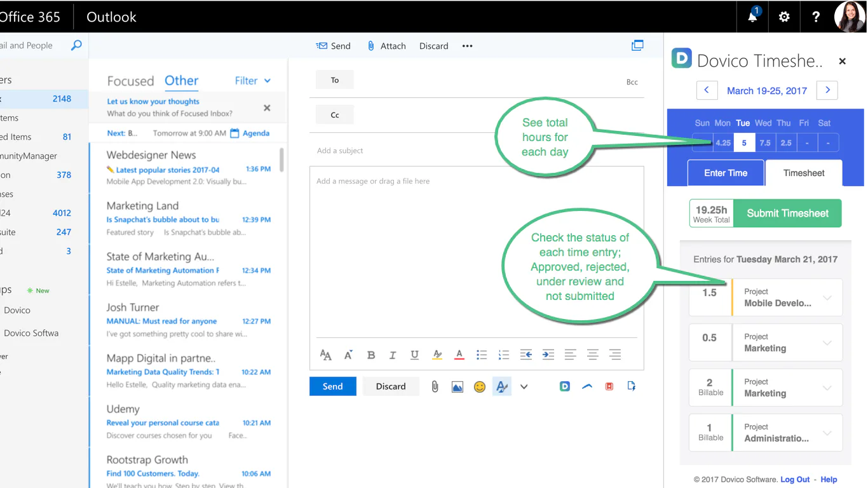Click into the message body area
This screenshot has height=488, width=868.
tap(477, 251)
